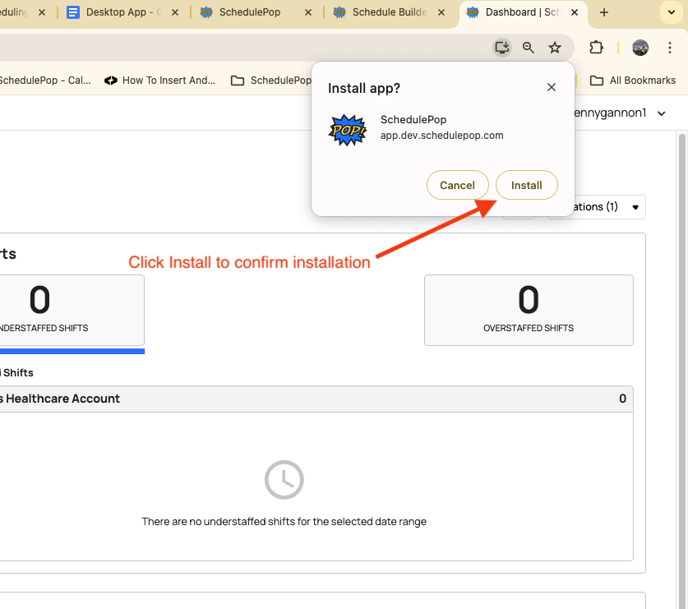Screen dimensions: 688x609
Task: Switch to the Schedule Builder tab
Action: tap(389, 12)
